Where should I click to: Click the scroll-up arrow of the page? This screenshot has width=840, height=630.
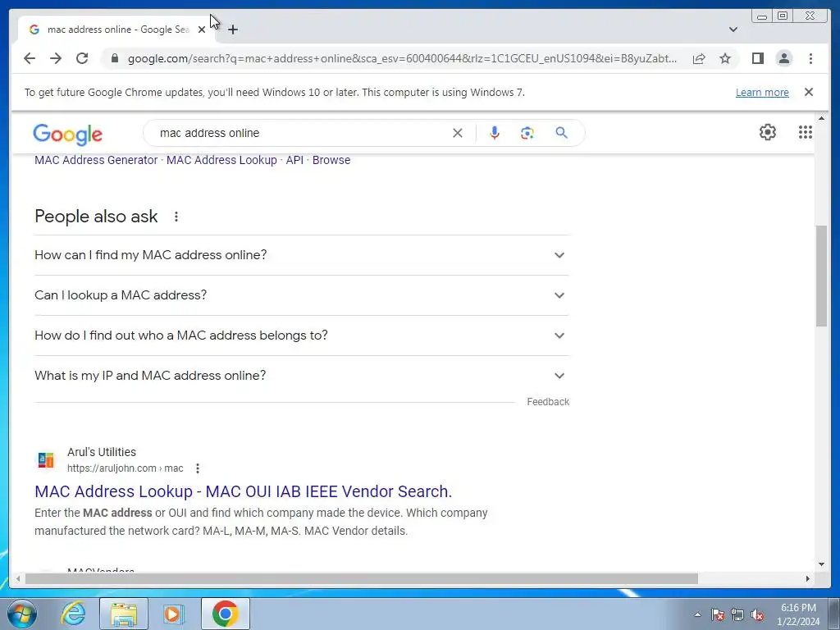coord(822,118)
